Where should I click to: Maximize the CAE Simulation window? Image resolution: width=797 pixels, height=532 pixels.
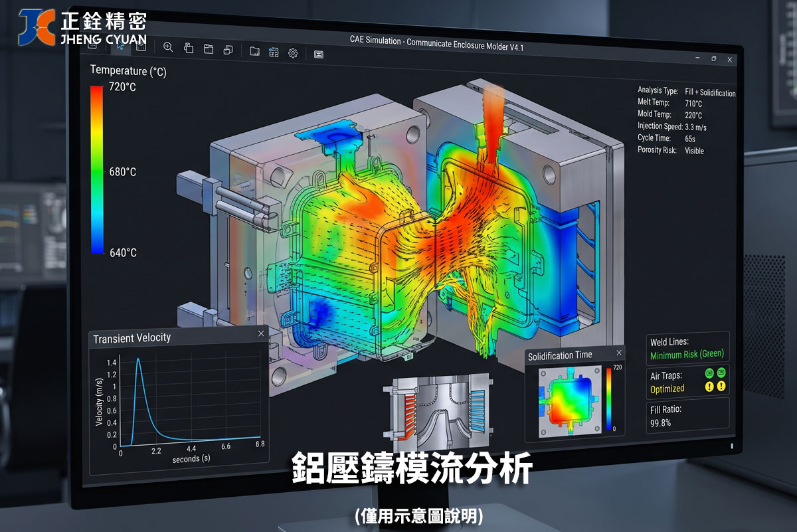click(x=714, y=58)
